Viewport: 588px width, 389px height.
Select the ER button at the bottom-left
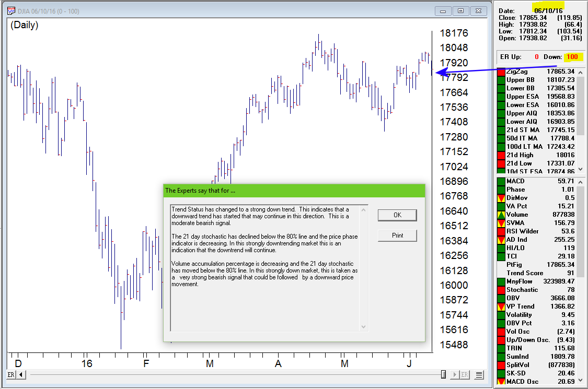[10, 374]
